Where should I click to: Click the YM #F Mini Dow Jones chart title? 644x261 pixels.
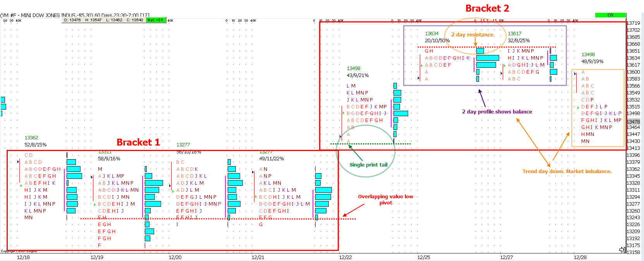[75, 15]
